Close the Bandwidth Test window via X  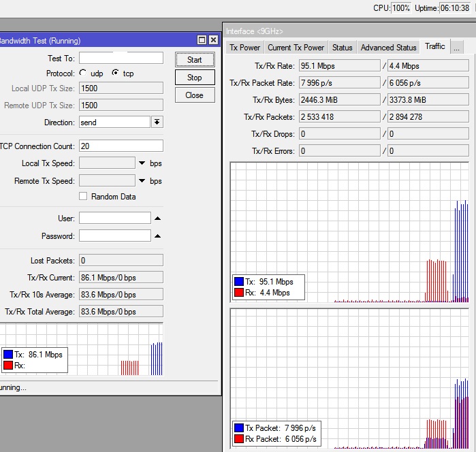coord(213,39)
